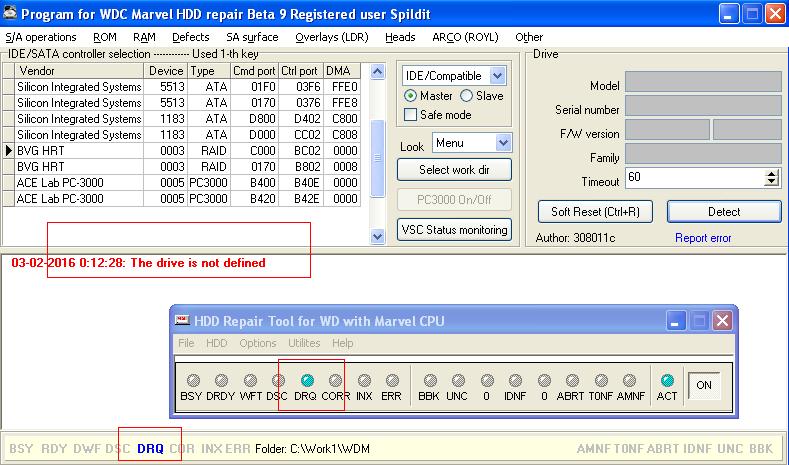Expand the IDE/Compatible dropdown
This screenshot has width=789, height=465.
tap(497, 76)
